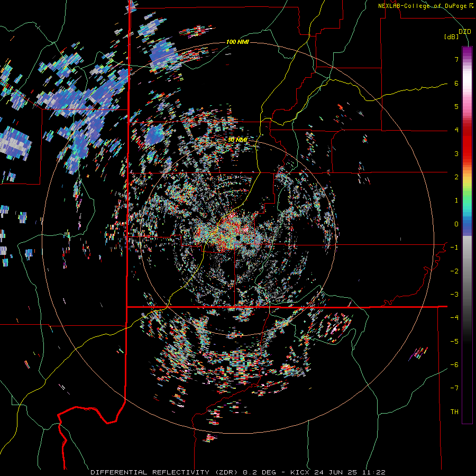Click the 6 value on the dB scale

[456, 83]
